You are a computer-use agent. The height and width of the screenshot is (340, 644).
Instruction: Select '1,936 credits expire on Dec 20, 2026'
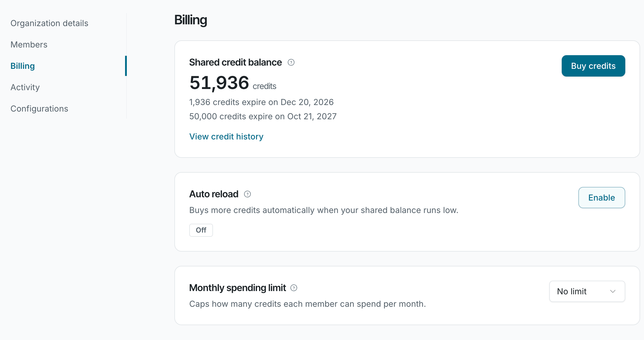point(261,102)
